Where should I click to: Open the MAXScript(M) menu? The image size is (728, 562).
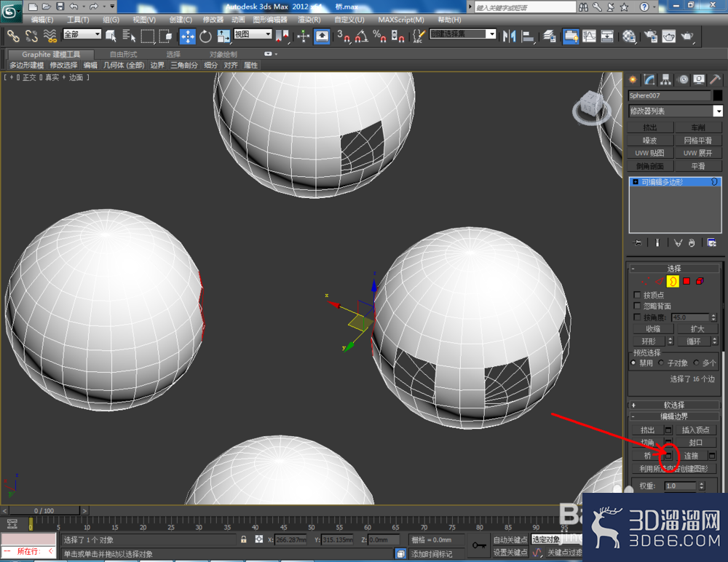pyautogui.click(x=400, y=20)
